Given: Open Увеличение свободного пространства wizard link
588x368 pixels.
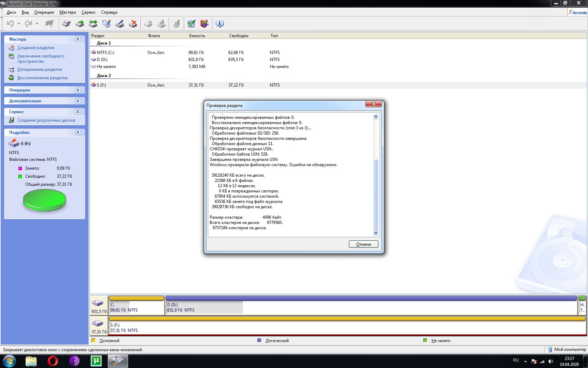Looking at the screenshot, I should point(41,59).
